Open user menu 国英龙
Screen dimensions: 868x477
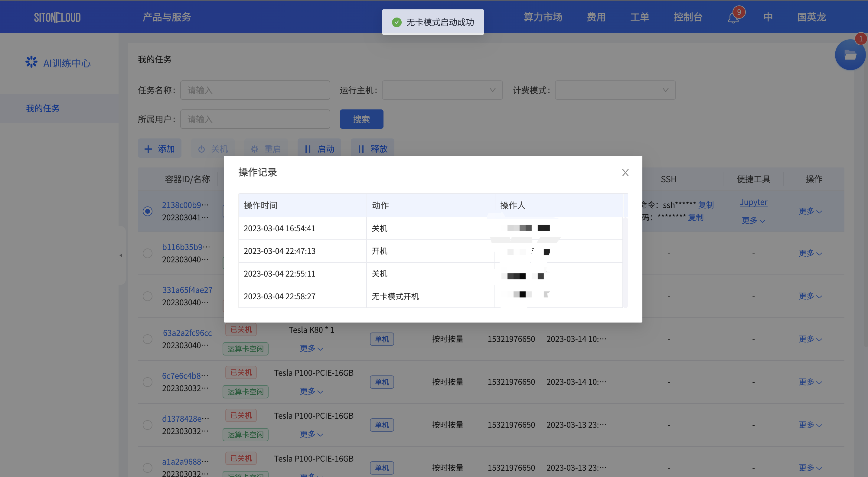pos(811,17)
